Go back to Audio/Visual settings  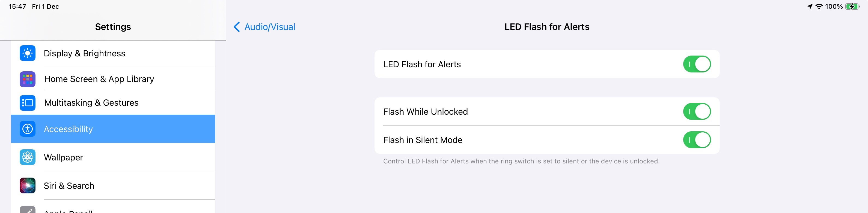[263, 27]
